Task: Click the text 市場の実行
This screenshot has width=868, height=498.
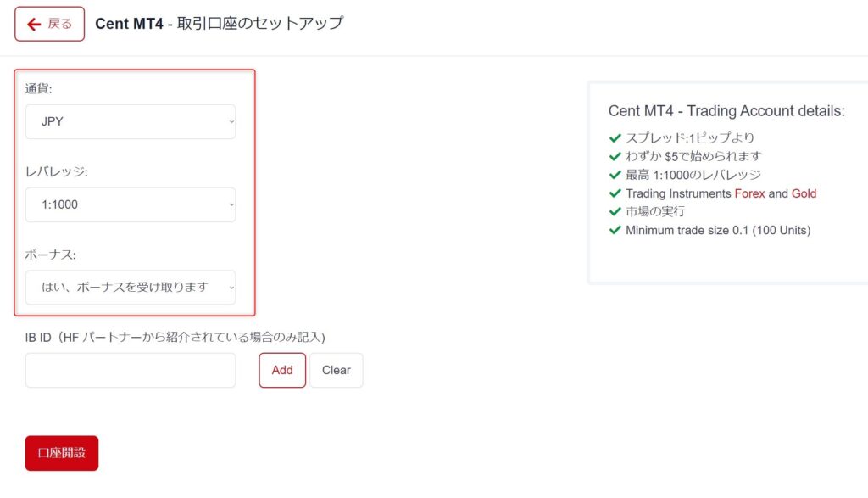Action: click(x=655, y=211)
